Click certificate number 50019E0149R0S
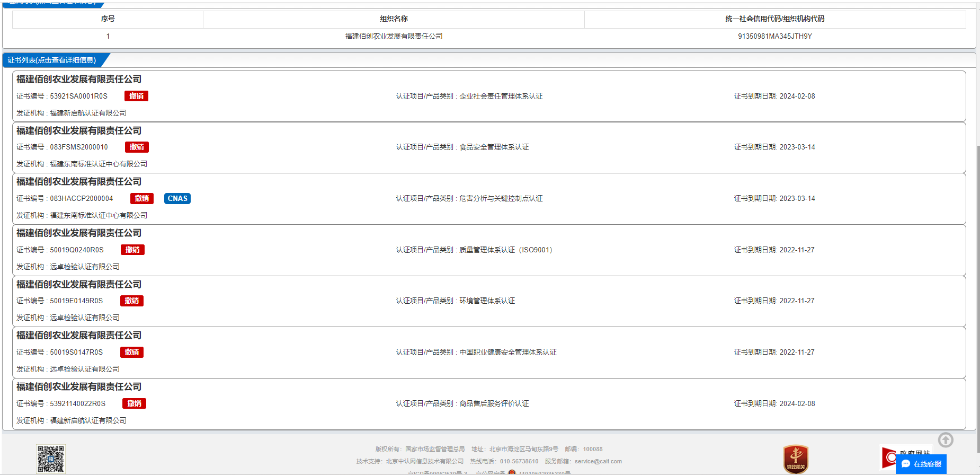980x475 pixels. pos(76,301)
